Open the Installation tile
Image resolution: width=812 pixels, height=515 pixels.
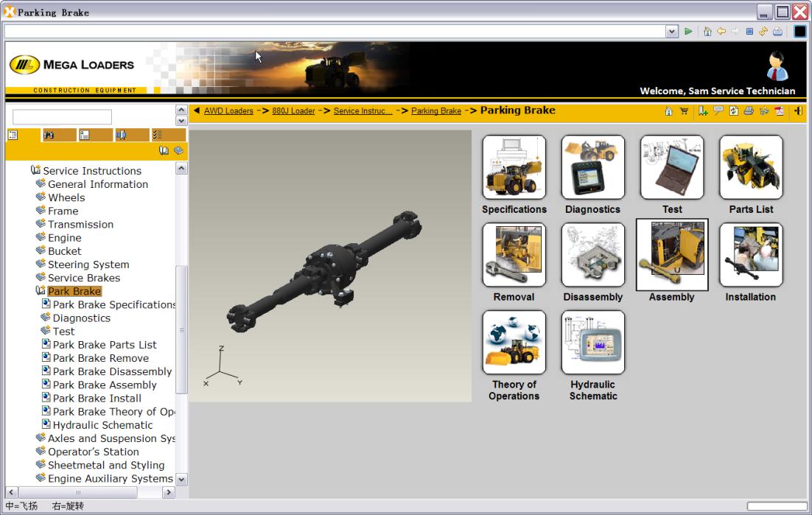pyautogui.click(x=751, y=255)
